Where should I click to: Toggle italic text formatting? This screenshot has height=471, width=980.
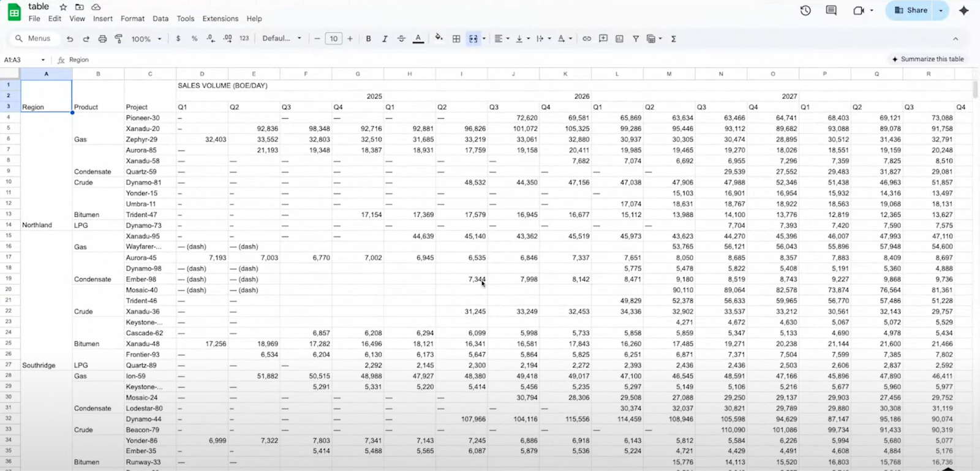[x=385, y=39]
